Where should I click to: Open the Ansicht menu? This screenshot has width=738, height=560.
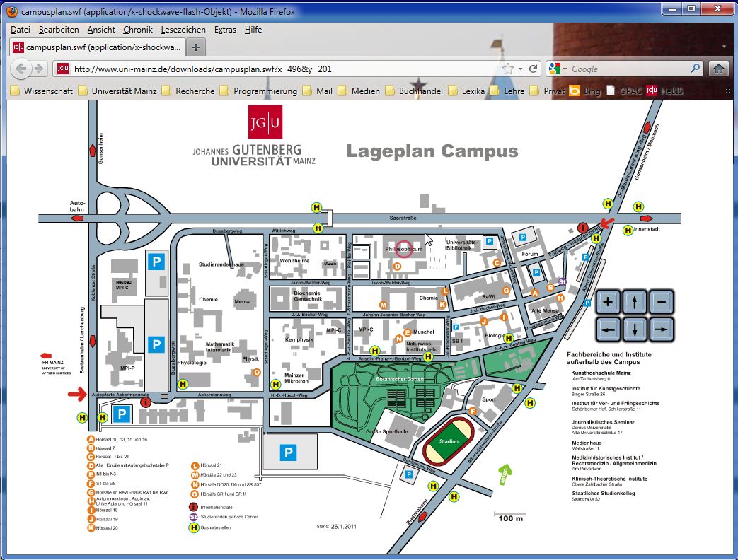click(101, 30)
